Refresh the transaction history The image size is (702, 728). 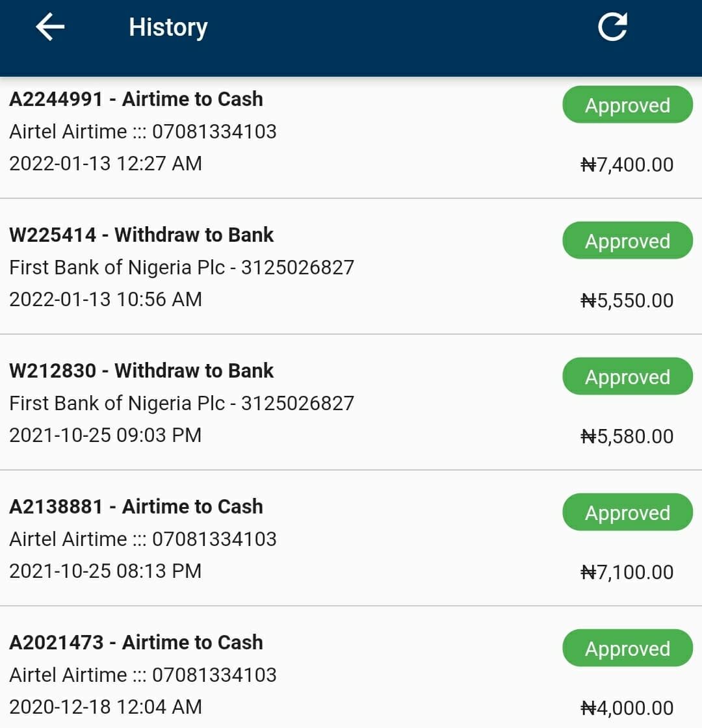tap(612, 27)
